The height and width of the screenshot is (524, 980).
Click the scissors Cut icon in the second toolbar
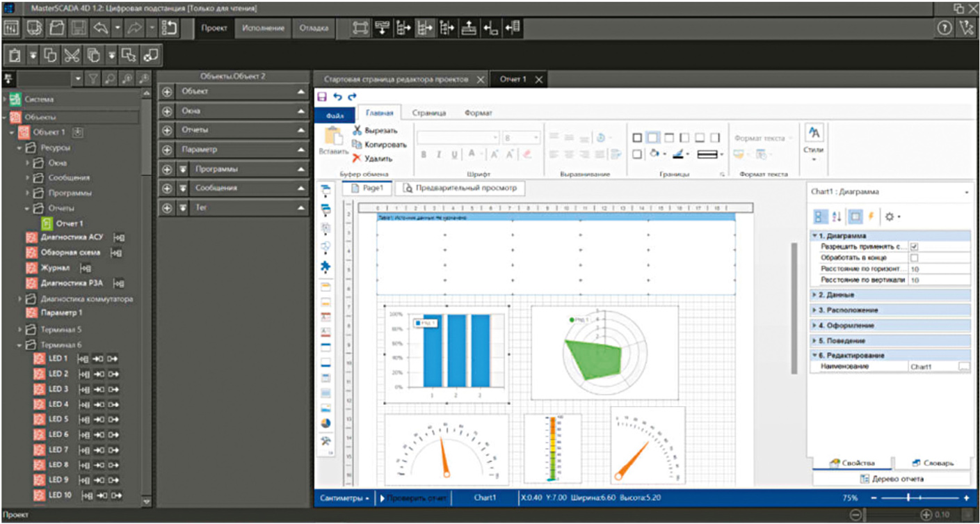pos(71,55)
